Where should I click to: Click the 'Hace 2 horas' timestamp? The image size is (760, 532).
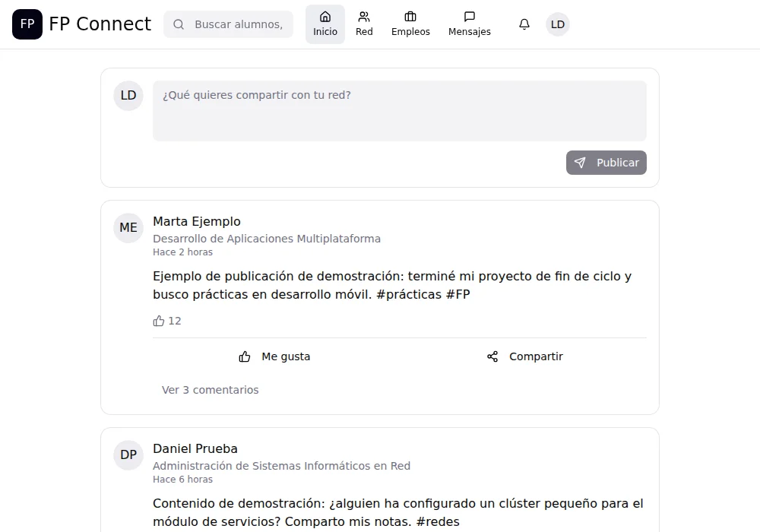point(182,252)
